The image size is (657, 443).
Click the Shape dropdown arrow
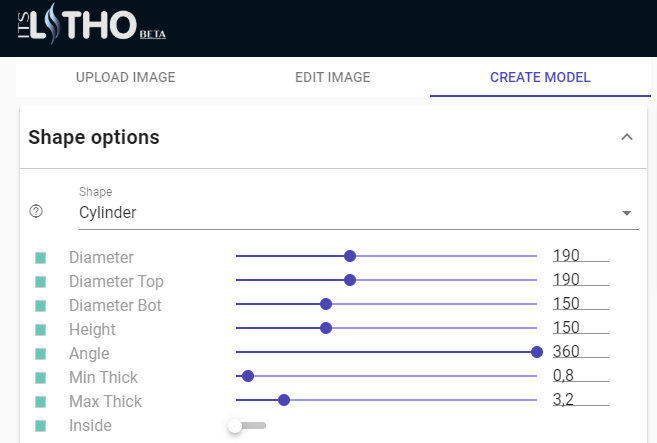pos(627,213)
